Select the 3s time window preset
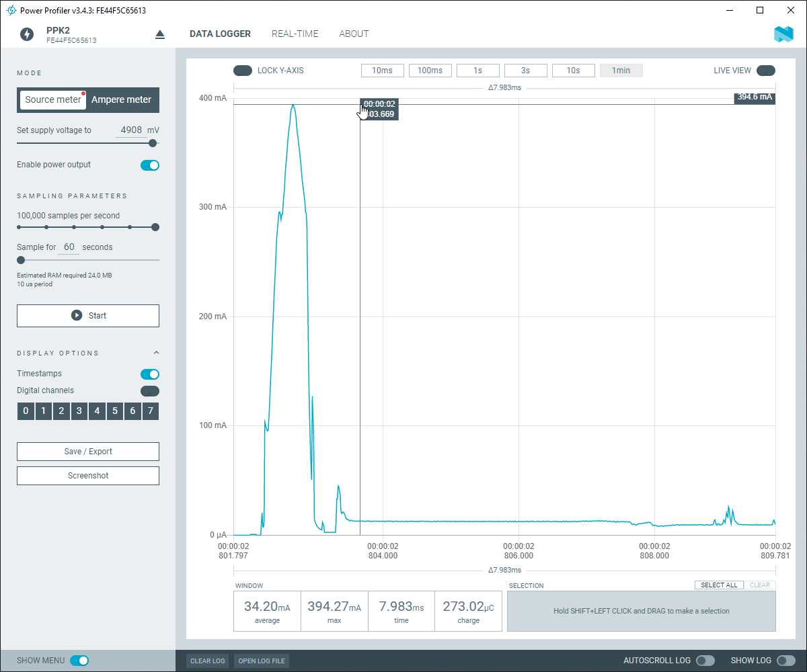Screen dimensions: 807x672 coord(525,70)
